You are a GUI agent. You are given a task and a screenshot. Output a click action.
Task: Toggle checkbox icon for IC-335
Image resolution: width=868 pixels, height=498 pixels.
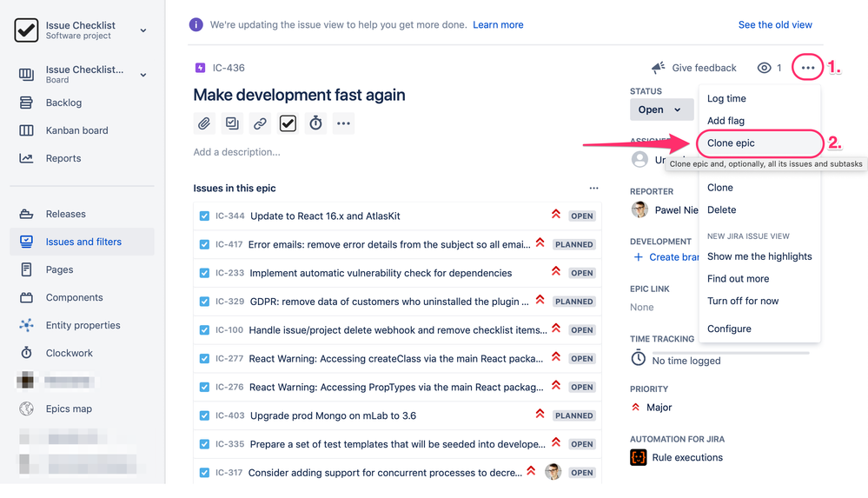click(x=204, y=444)
